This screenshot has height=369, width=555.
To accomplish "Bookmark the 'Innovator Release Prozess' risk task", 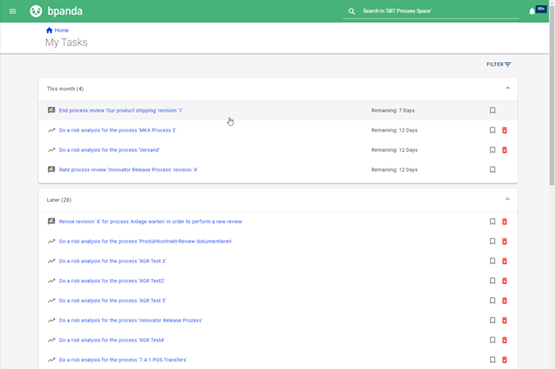I will (x=492, y=321).
